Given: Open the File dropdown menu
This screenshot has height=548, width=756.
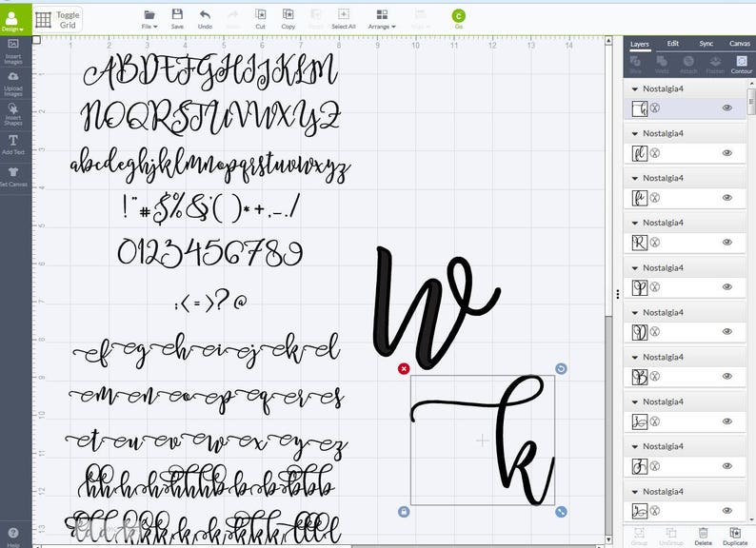Looking at the screenshot, I should 149,19.
